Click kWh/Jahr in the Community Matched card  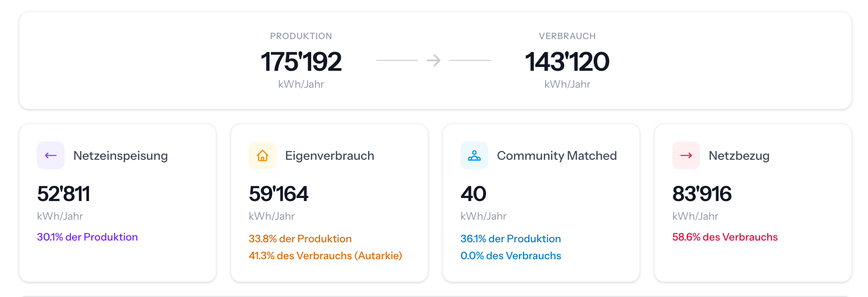click(x=483, y=216)
